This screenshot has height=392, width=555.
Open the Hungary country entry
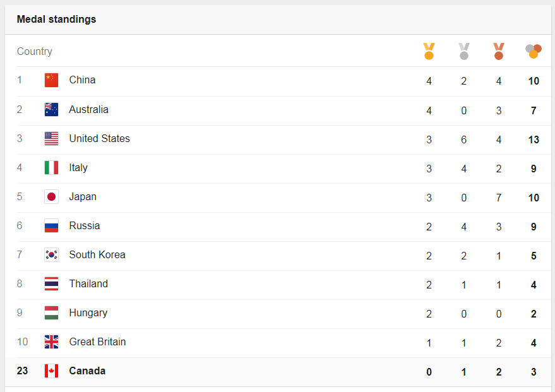click(x=88, y=313)
